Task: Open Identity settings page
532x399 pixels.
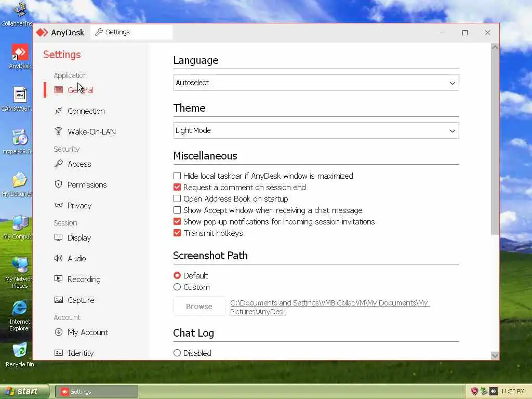Action: [x=81, y=353]
